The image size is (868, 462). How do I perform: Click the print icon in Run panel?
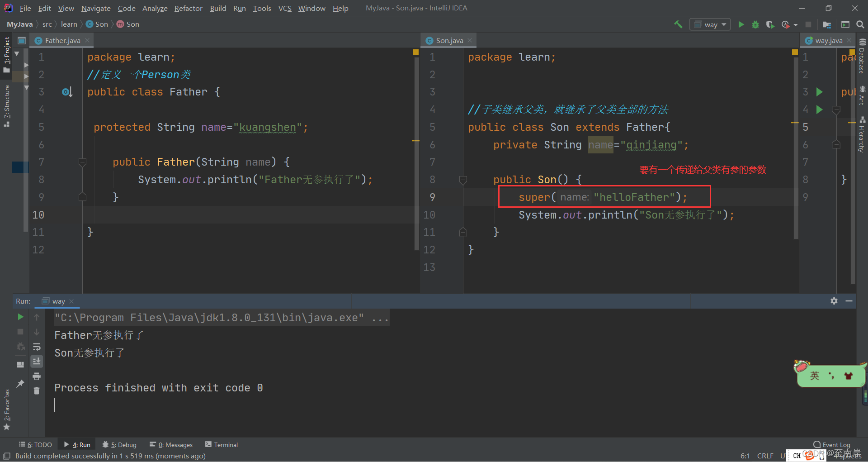click(x=37, y=376)
